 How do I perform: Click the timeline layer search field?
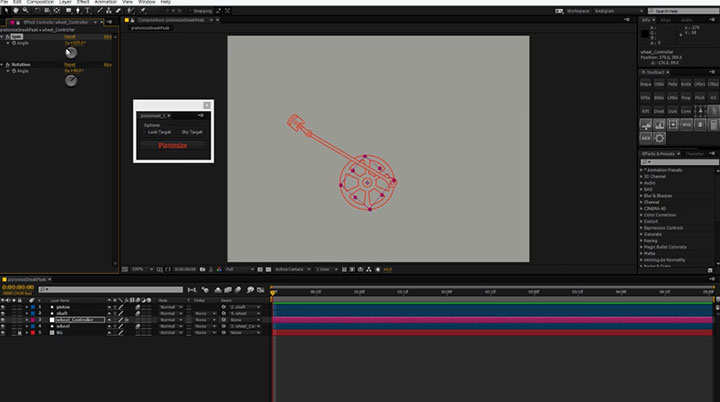(111, 289)
